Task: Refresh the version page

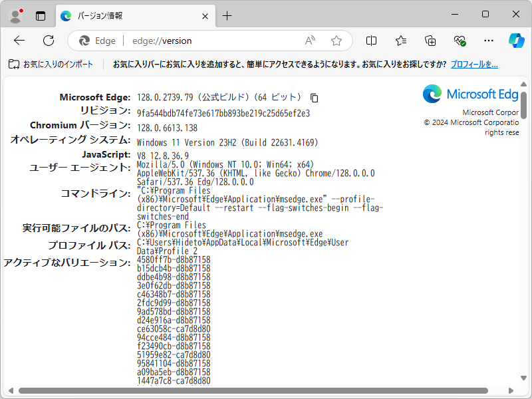Action: click(48, 41)
